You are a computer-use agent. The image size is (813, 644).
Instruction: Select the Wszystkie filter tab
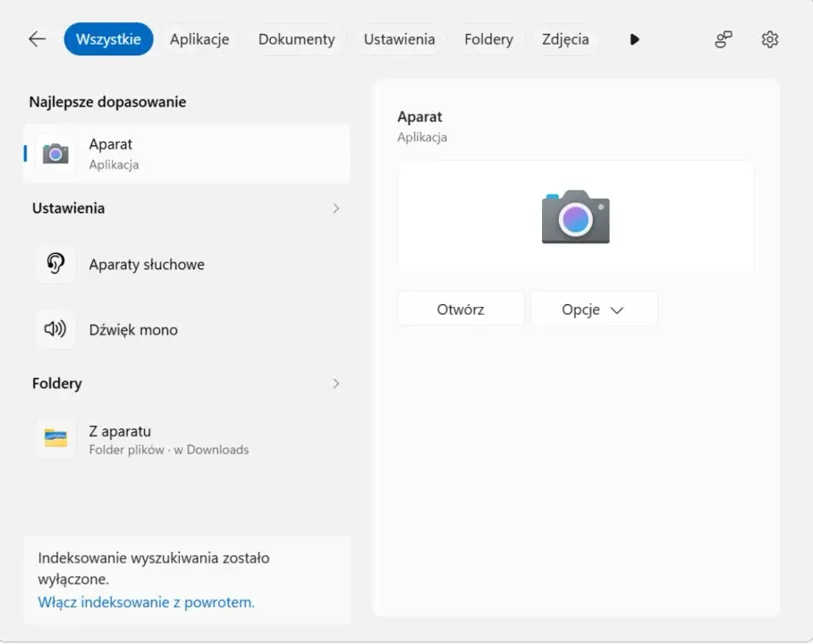click(x=108, y=38)
